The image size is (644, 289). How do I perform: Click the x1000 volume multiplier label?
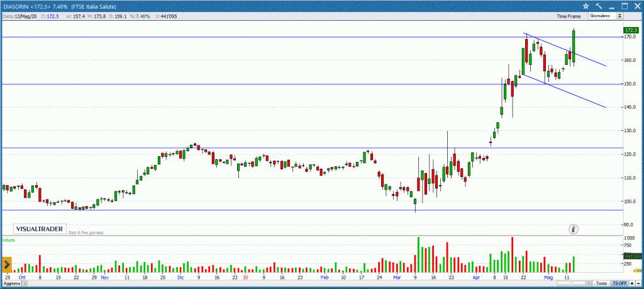[638, 271]
